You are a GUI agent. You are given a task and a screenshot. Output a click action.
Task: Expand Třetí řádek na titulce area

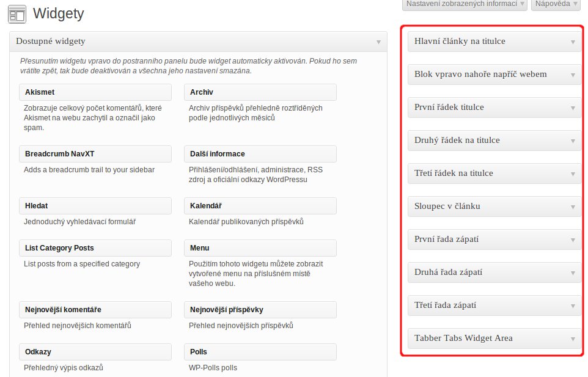tap(573, 174)
